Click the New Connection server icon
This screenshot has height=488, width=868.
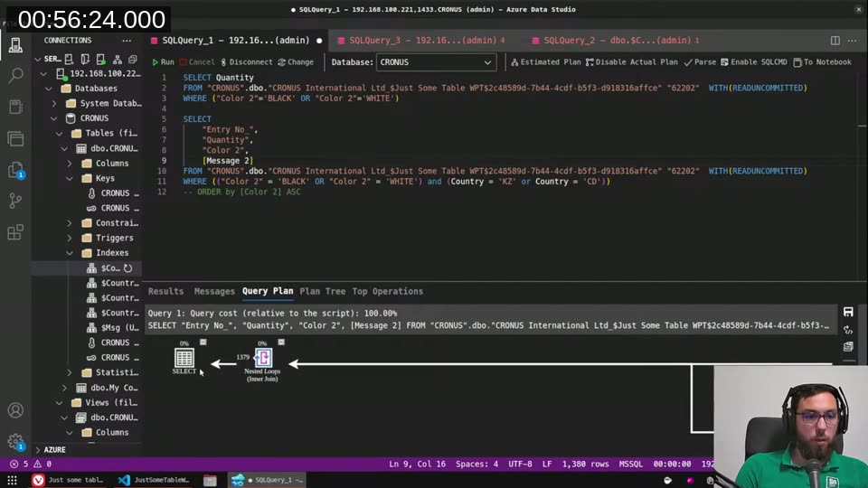pos(70,59)
